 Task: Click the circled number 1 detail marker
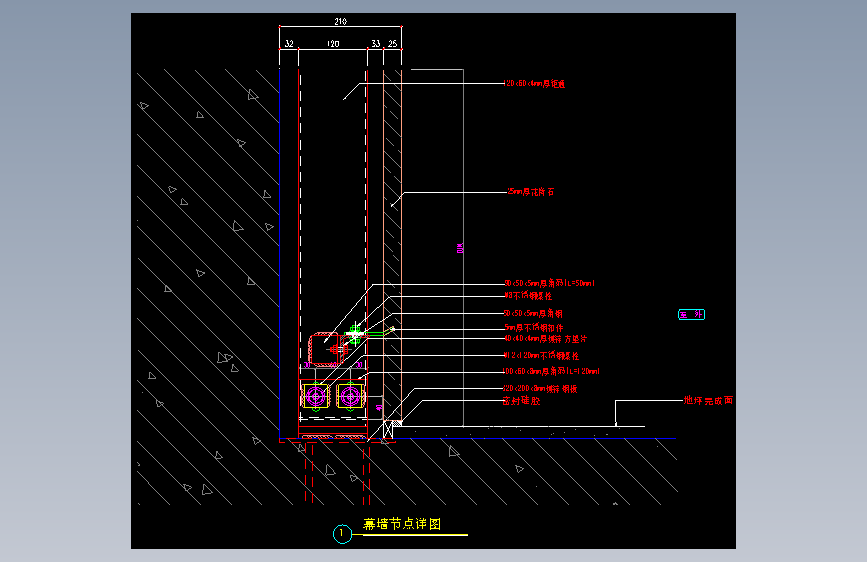click(x=342, y=534)
